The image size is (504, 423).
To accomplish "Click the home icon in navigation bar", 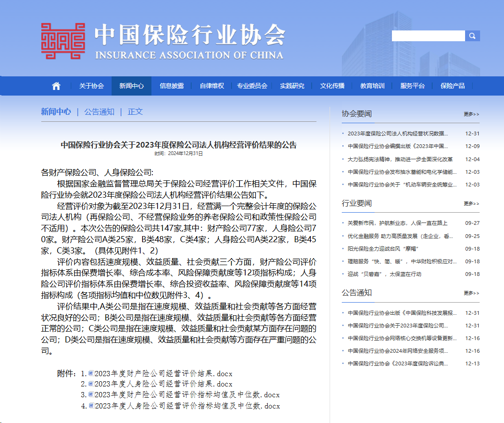I will 56,86.
